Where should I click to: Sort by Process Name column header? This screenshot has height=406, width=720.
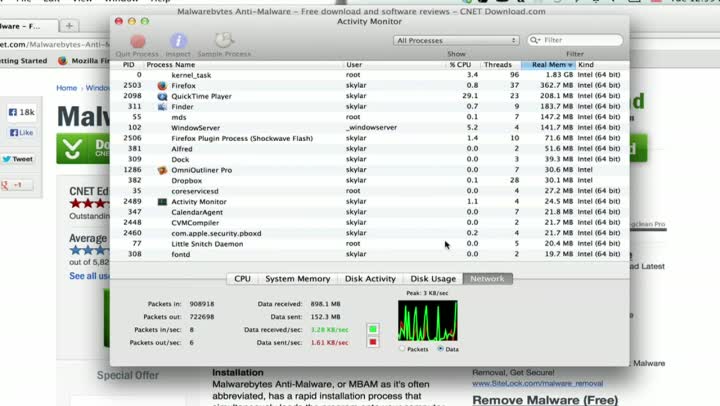pyautogui.click(x=243, y=65)
